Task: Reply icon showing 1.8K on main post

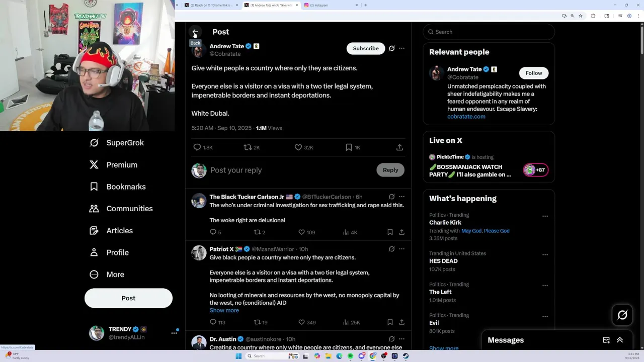Action: tap(203, 147)
